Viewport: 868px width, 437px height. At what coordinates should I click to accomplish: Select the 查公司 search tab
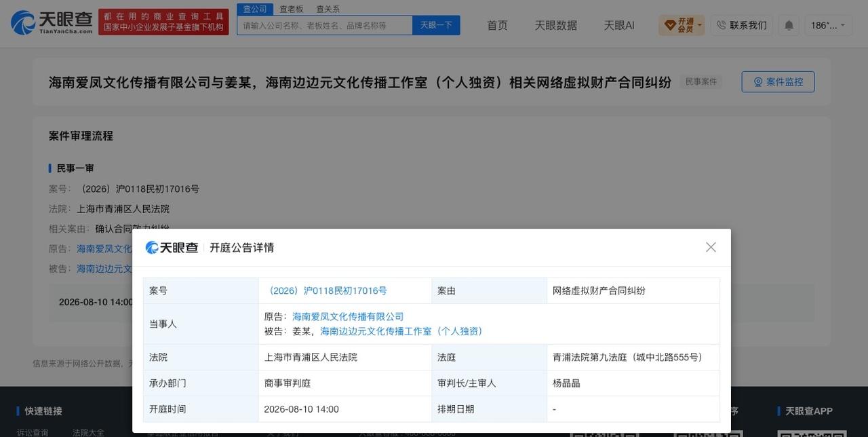click(255, 9)
